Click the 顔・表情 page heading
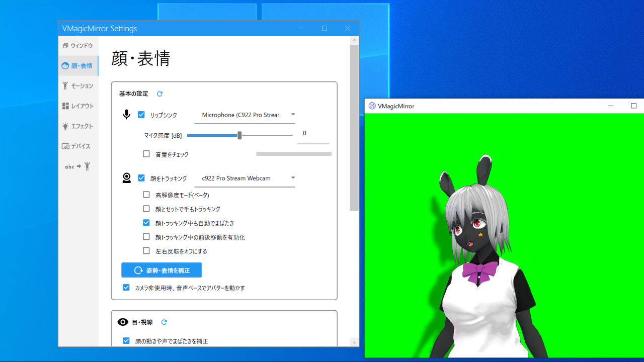The height and width of the screenshot is (362, 644). tap(141, 58)
